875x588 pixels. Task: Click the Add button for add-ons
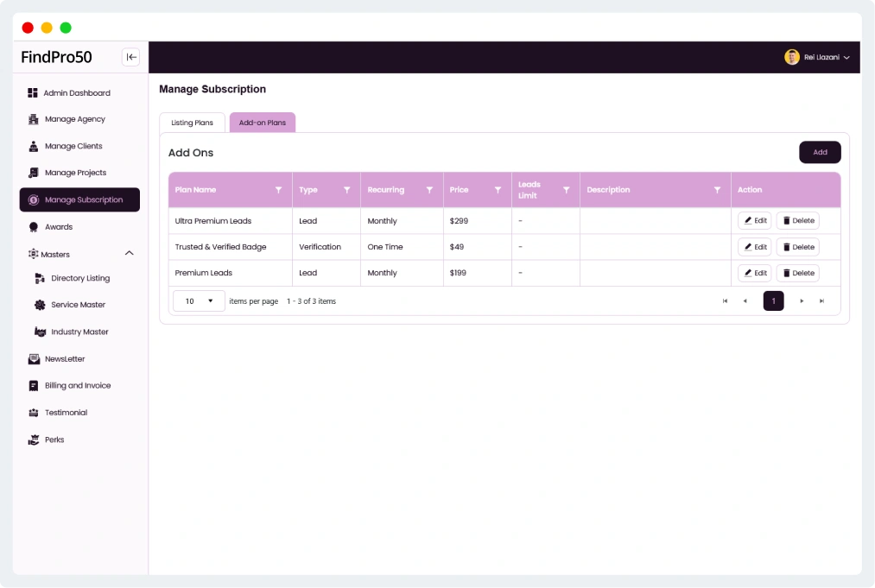tap(820, 152)
